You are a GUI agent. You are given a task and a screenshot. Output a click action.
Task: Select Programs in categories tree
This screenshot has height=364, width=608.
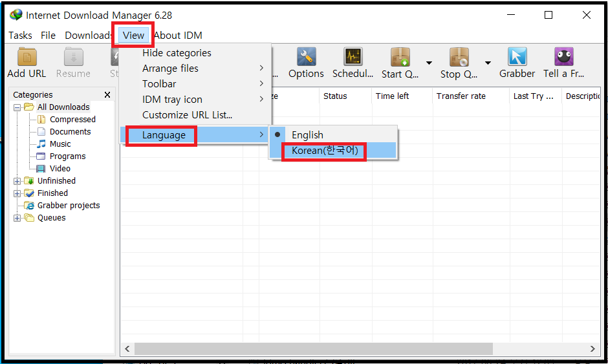click(x=67, y=156)
